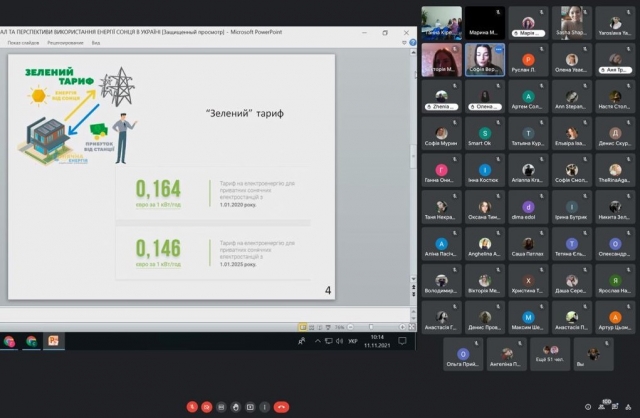Turn the camera on in the Meet call
640x418 pixels.
(x=207, y=407)
